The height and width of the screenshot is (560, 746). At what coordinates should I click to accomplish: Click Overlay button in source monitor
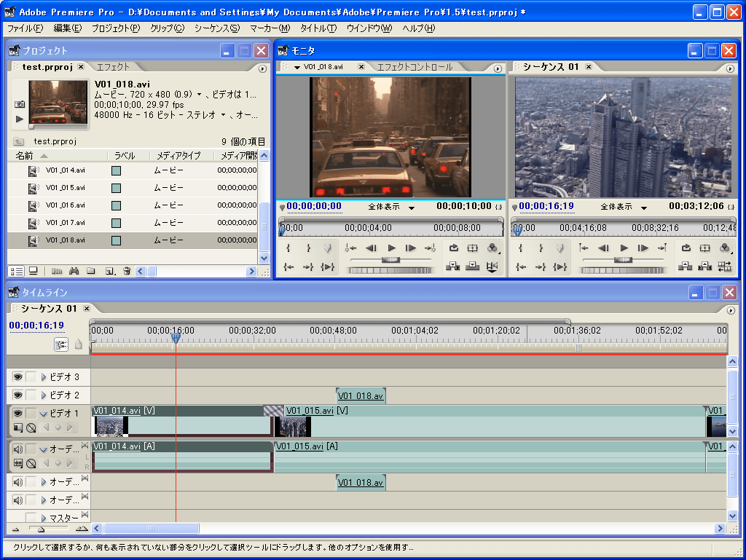(x=472, y=267)
